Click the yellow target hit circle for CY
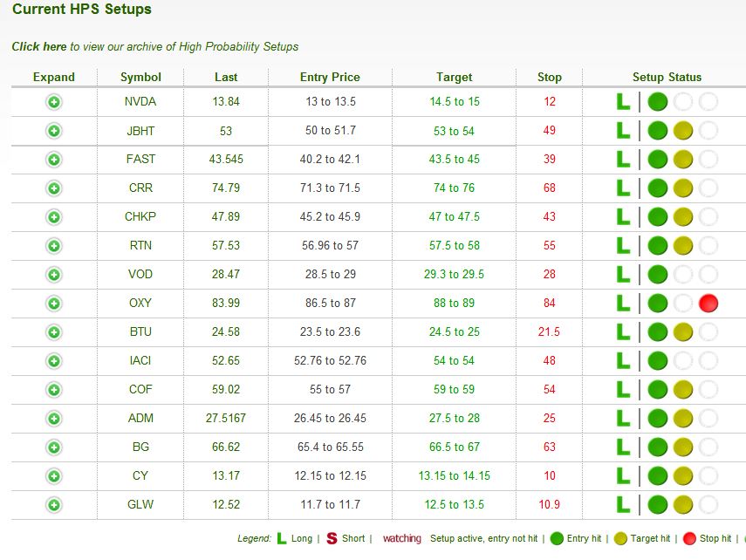The height and width of the screenshot is (560, 746). coord(683,476)
